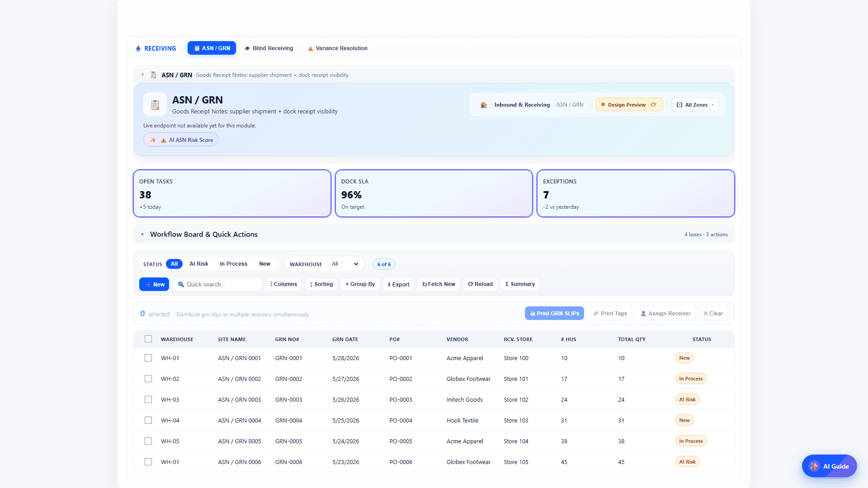This screenshot has height=488, width=868.
Task: Click the 6 of 6 count badge
Action: [x=384, y=264]
